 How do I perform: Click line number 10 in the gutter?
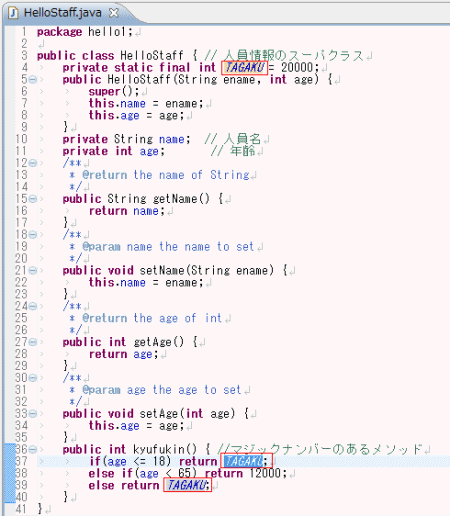click(x=21, y=139)
